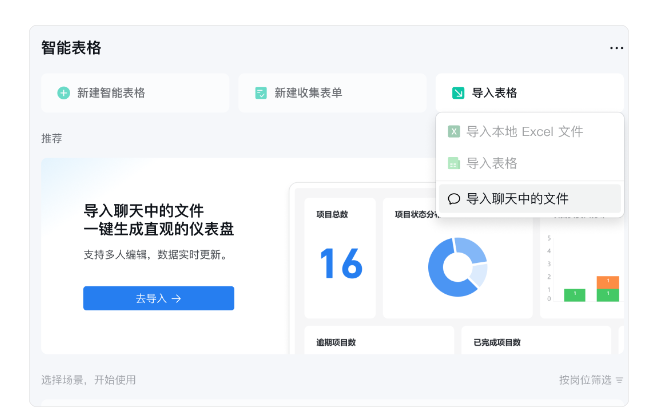This screenshot has height=420, width=657.
Task: Click the blue donut chart in preview
Action: 457,267
